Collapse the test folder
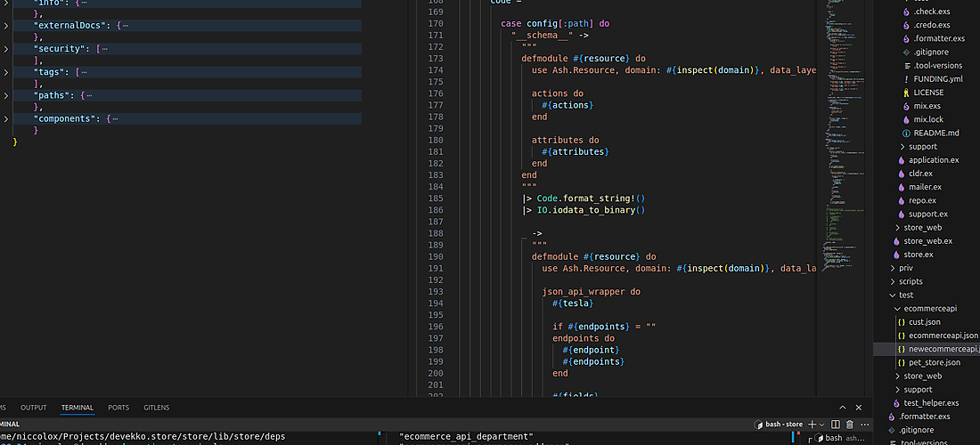The image size is (980, 445). coord(905,295)
